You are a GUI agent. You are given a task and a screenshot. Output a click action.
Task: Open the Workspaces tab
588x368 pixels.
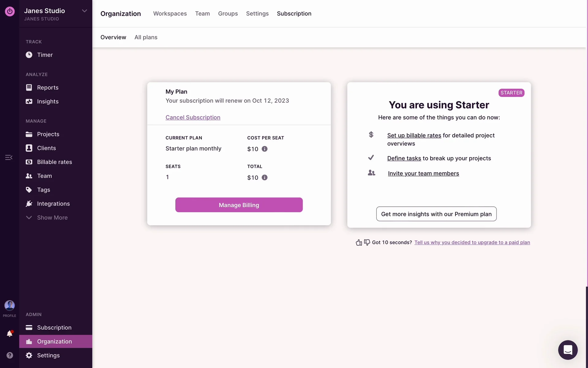click(x=170, y=13)
